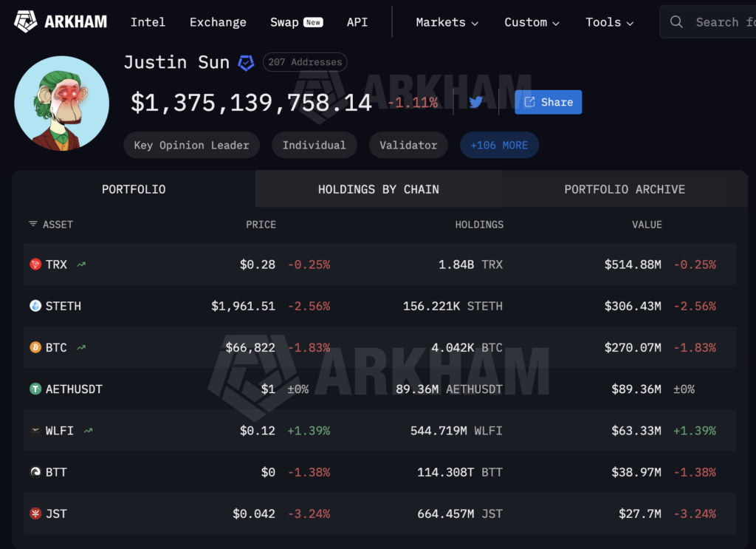Click the TRX price trend sparkline arrow
Viewport: 756px width, 549px height.
(81, 263)
